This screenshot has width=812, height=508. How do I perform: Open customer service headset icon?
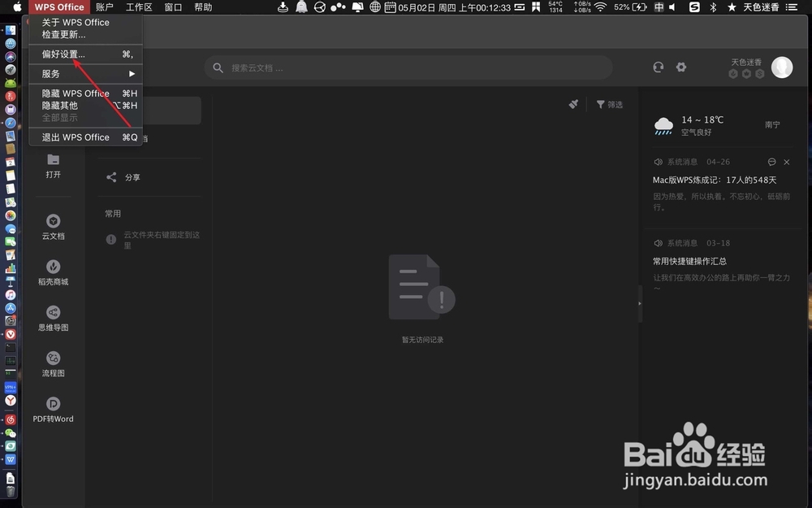(x=659, y=67)
